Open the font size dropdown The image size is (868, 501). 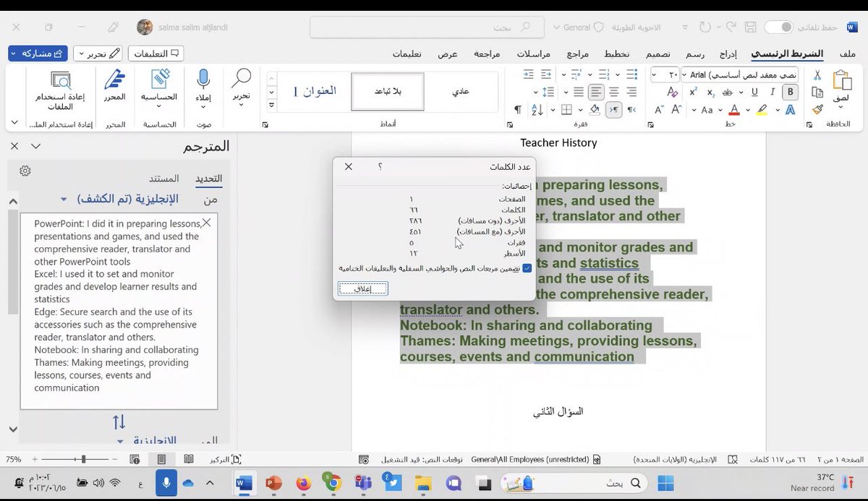pos(655,74)
